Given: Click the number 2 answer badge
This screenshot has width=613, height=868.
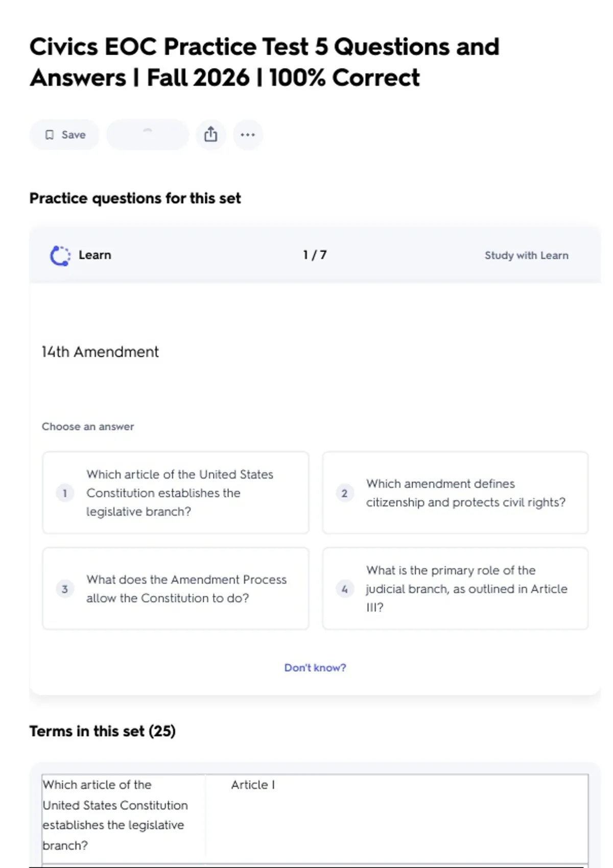Looking at the screenshot, I should [x=345, y=493].
